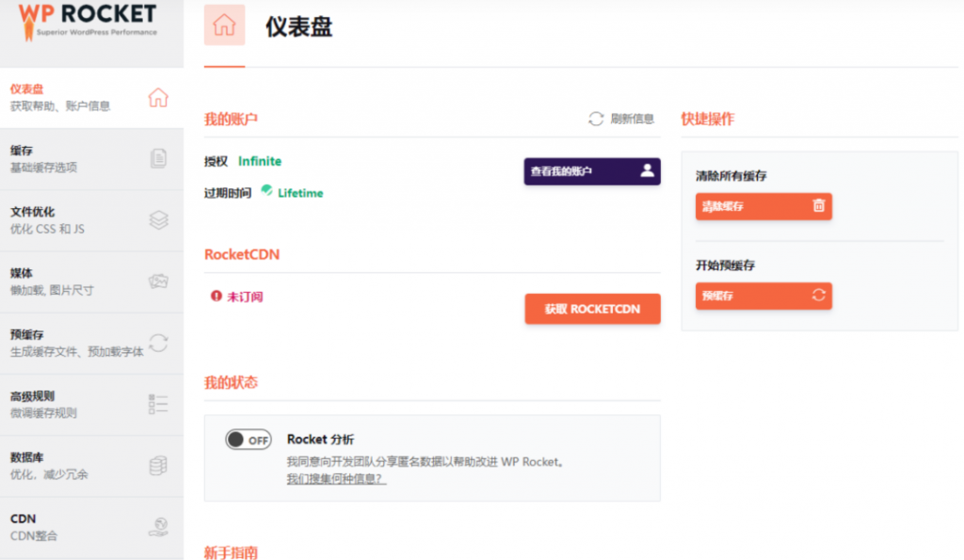Open the 文件优化 sidebar menu item
This screenshot has width=964, height=560.
coord(91,220)
